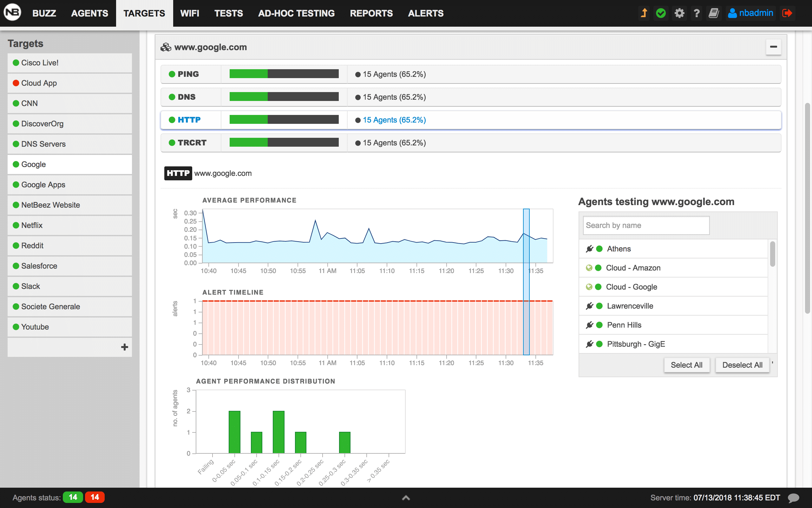Click the 0-0.05 sec distribution bar

point(234,432)
